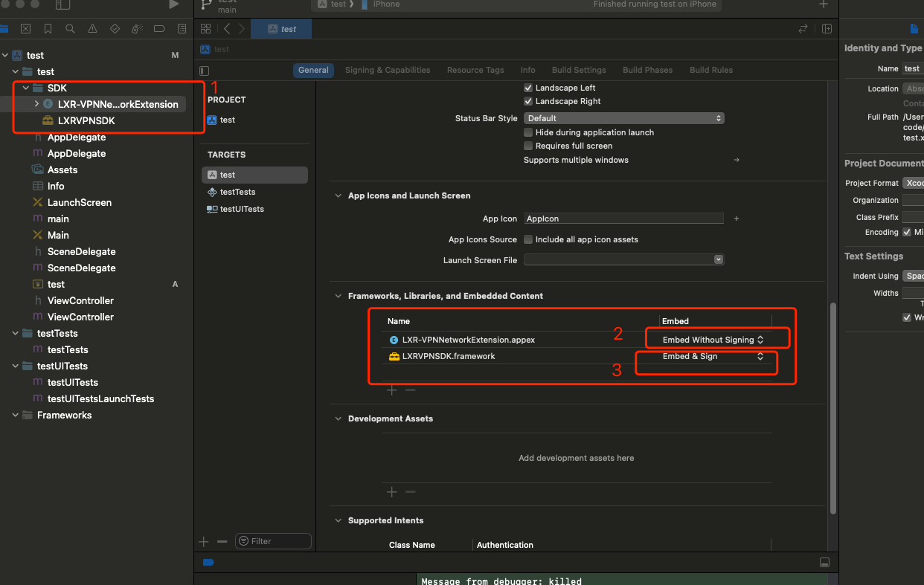Open the Bookmark navigator
The height and width of the screenshot is (585, 924).
pyautogui.click(x=48, y=29)
